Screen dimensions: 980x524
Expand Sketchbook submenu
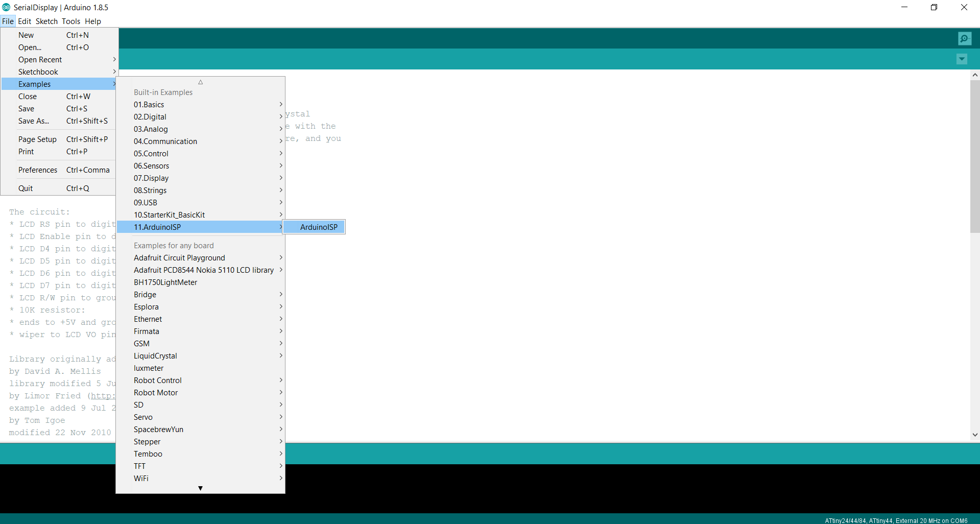click(x=60, y=72)
